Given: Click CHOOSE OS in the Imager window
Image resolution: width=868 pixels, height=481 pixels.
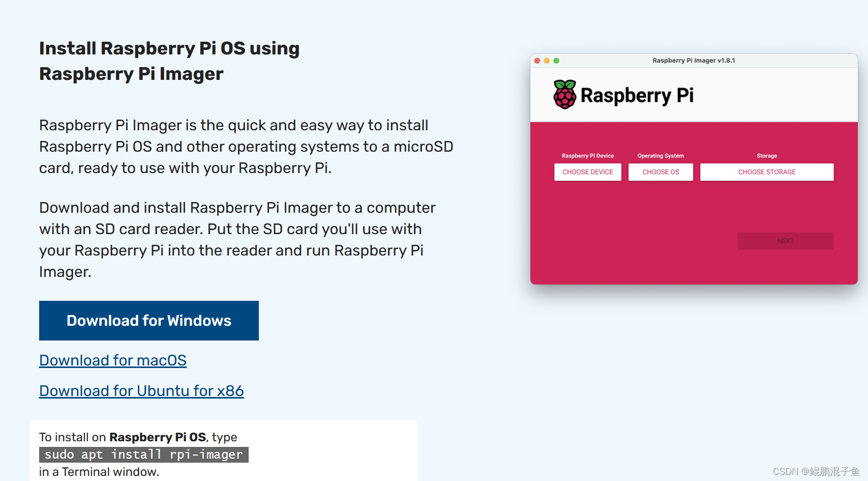Looking at the screenshot, I should click(661, 172).
